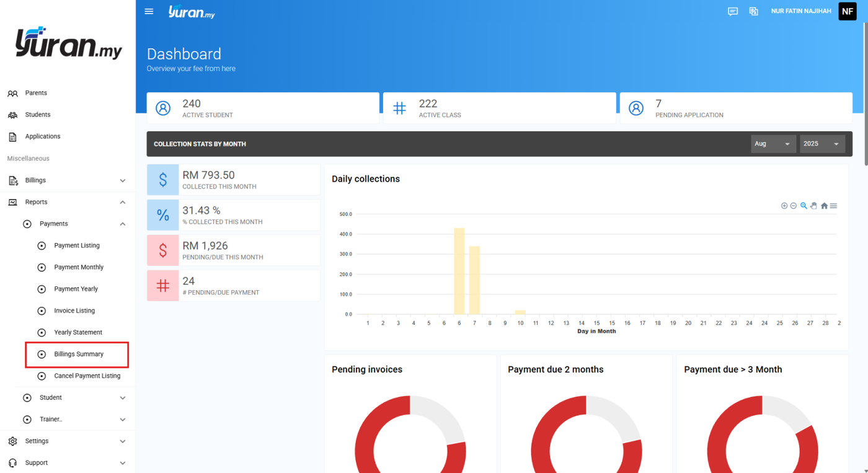Zoom in on the Daily collections chart

coord(784,206)
